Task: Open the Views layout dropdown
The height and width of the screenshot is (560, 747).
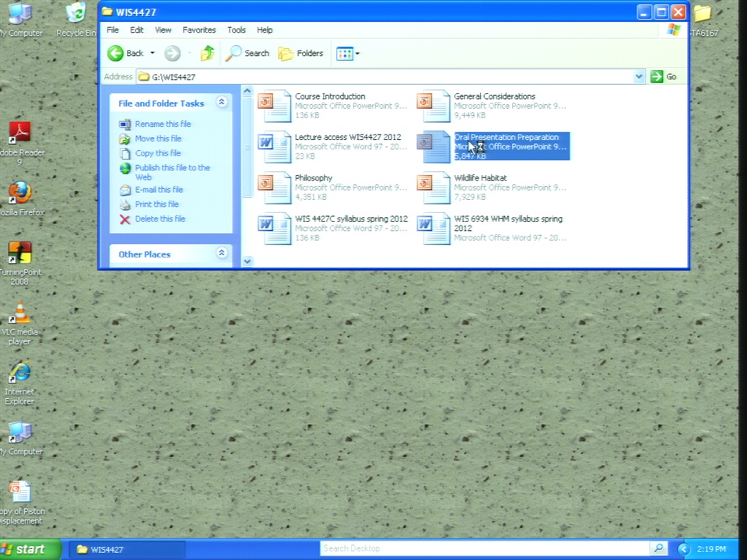Action: click(348, 54)
